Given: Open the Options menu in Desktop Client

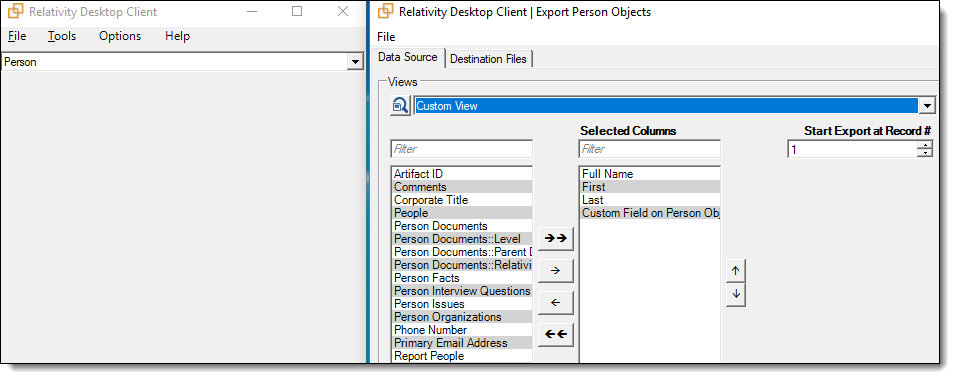Looking at the screenshot, I should click(120, 36).
